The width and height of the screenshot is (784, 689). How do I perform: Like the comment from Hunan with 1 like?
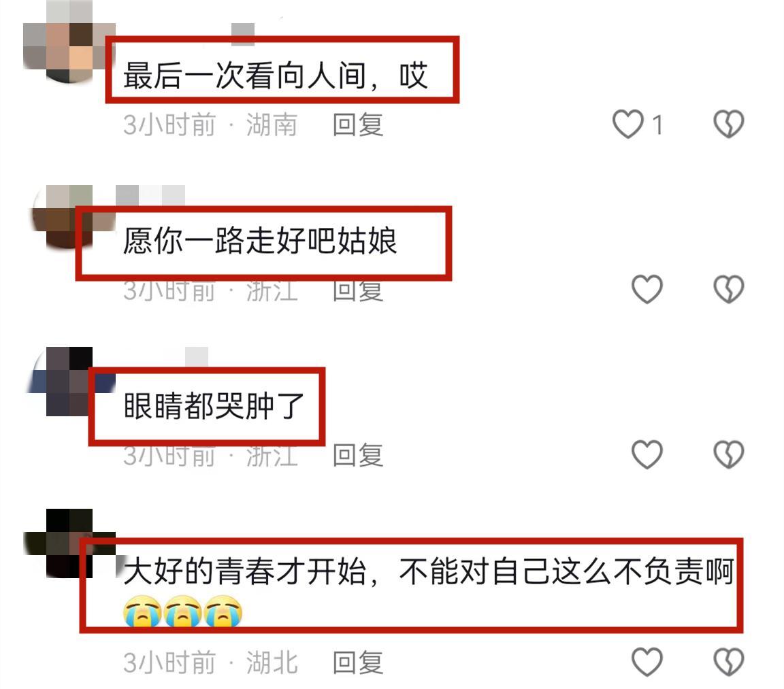point(628,124)
